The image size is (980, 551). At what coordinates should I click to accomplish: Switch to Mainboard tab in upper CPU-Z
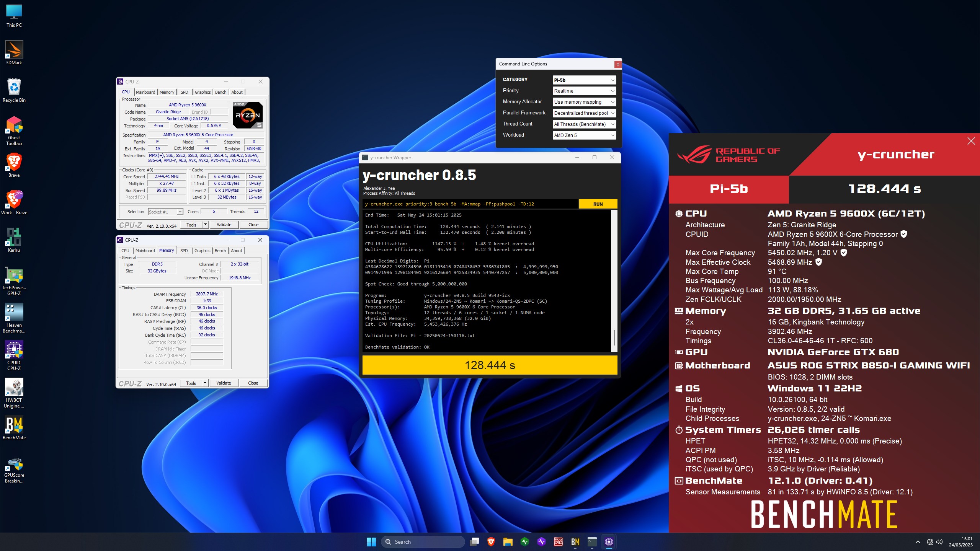coord(145,92)
